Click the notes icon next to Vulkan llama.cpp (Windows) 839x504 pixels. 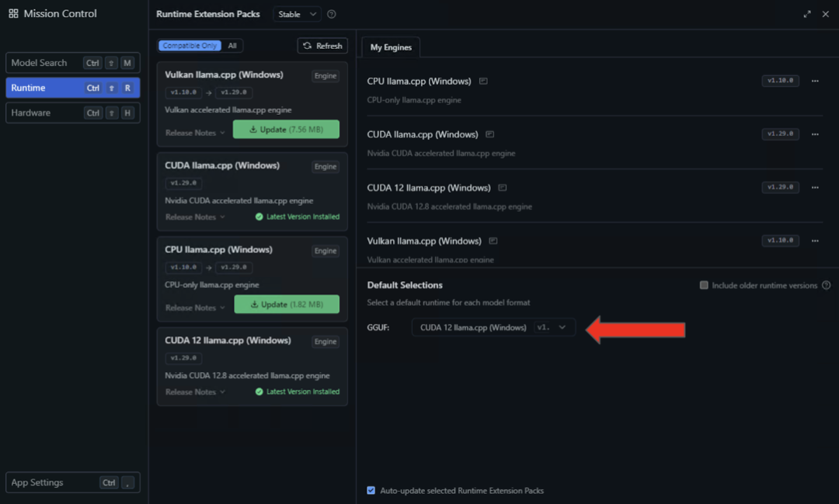coord(493,241)
